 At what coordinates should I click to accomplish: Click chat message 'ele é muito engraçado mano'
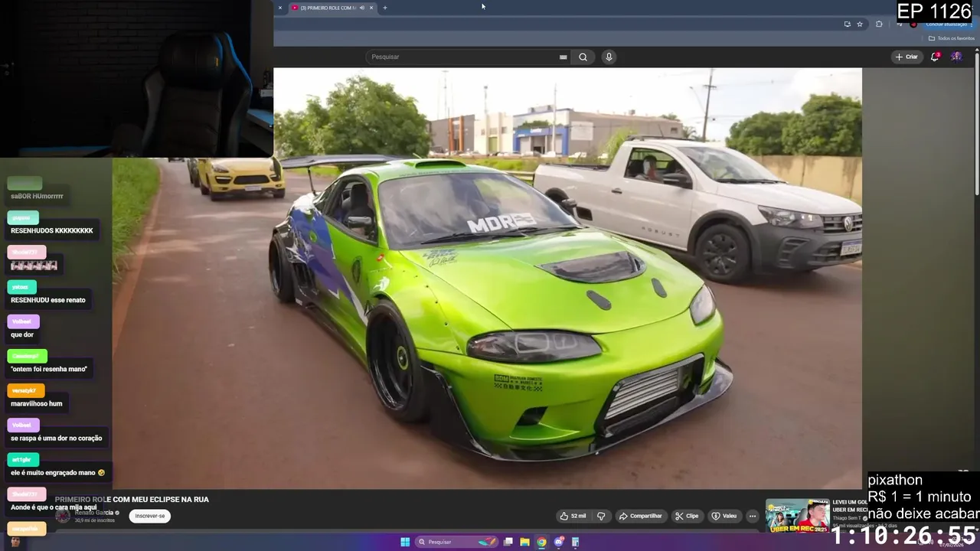[x=57, y=473]
